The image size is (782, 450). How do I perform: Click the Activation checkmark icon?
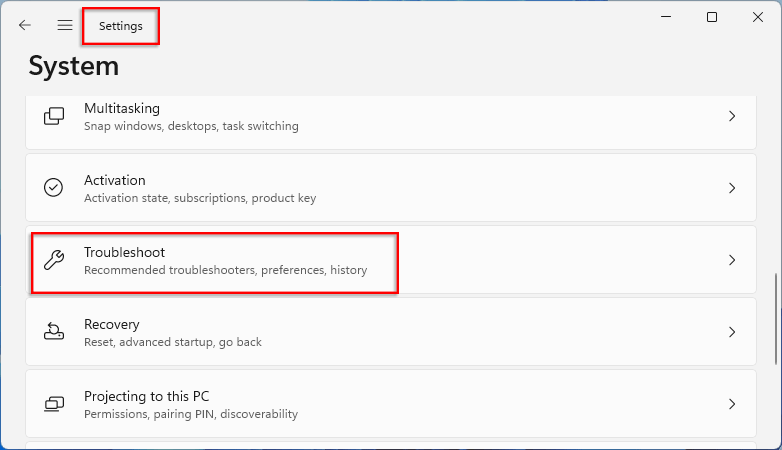coord(54,188)
